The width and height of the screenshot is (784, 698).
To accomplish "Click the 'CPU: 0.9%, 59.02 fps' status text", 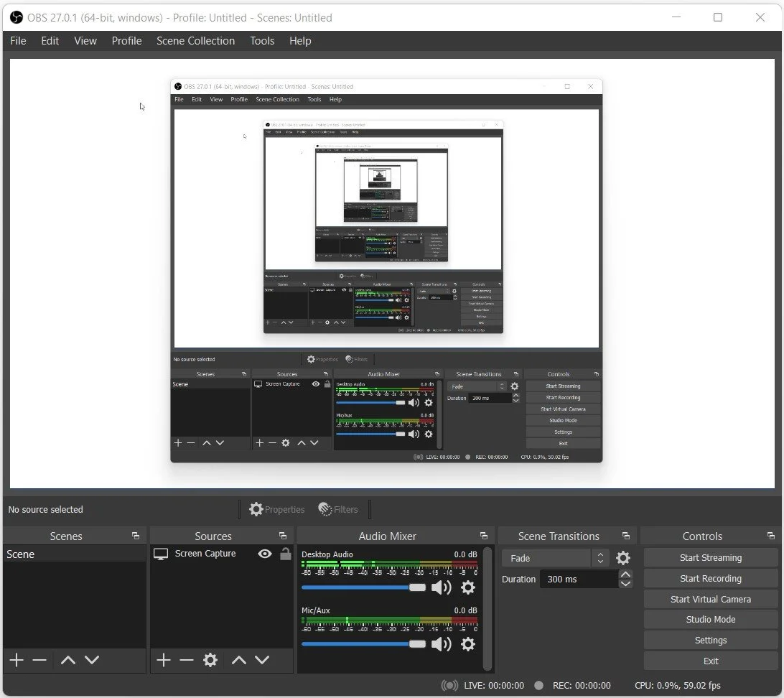I will pyautogui.click(x=678, y=686).
